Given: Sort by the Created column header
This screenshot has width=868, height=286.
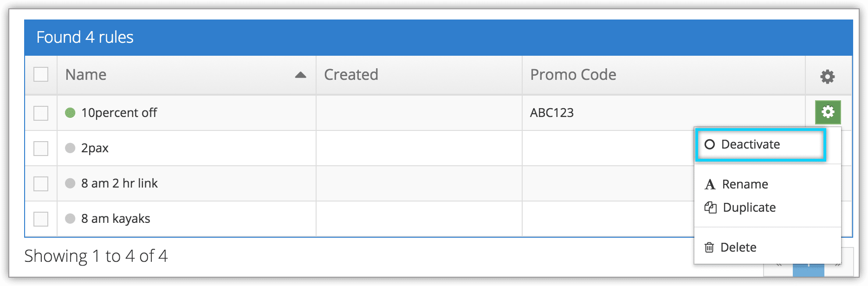Looking at the screenshot, I should [351, 75].
